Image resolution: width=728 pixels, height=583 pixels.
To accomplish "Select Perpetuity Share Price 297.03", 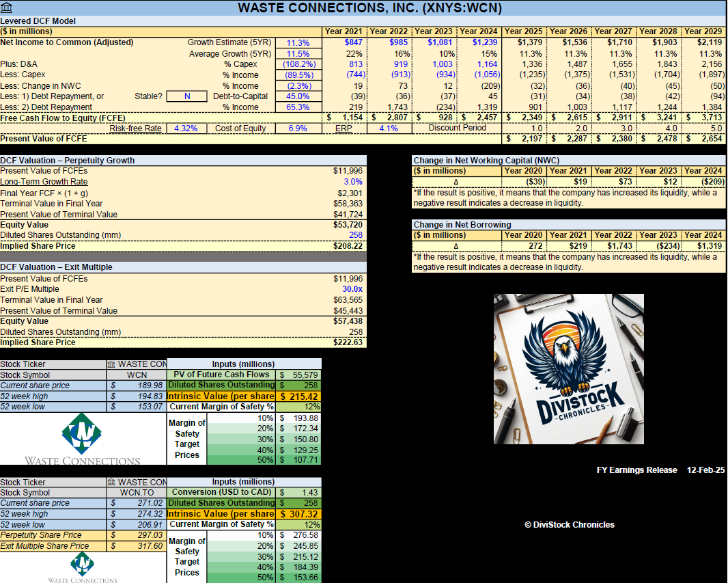I will coord(137,535).
